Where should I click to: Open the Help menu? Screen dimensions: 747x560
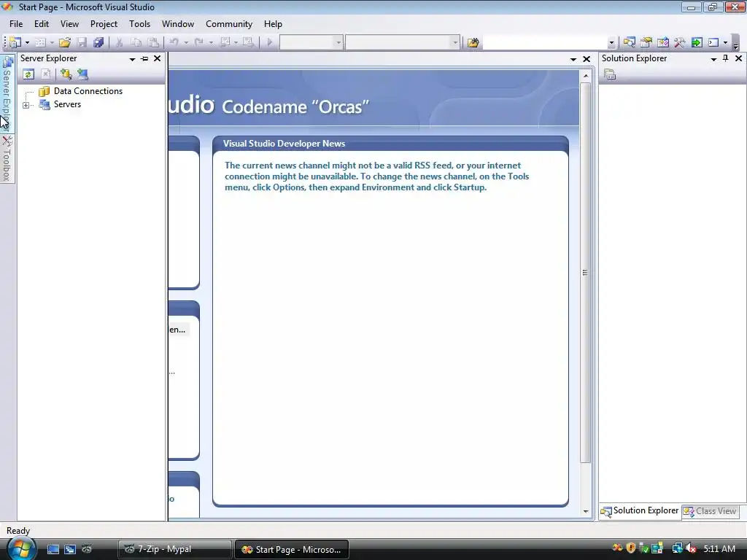click(273, 24)
